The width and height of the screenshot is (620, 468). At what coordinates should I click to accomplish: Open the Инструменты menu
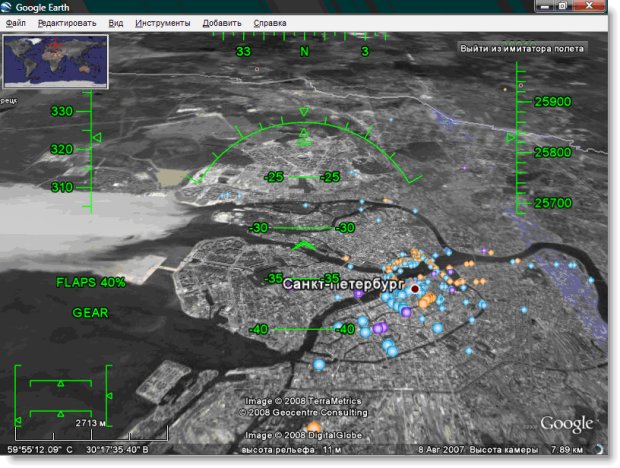[x=163, y=23]
